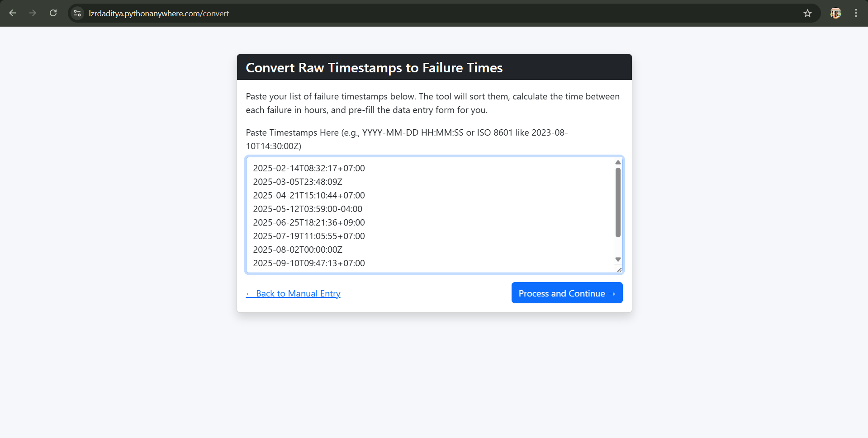
Task: Click the scroll-down arrow on the textarea scrollbar
Action: [x=617, y=259]
